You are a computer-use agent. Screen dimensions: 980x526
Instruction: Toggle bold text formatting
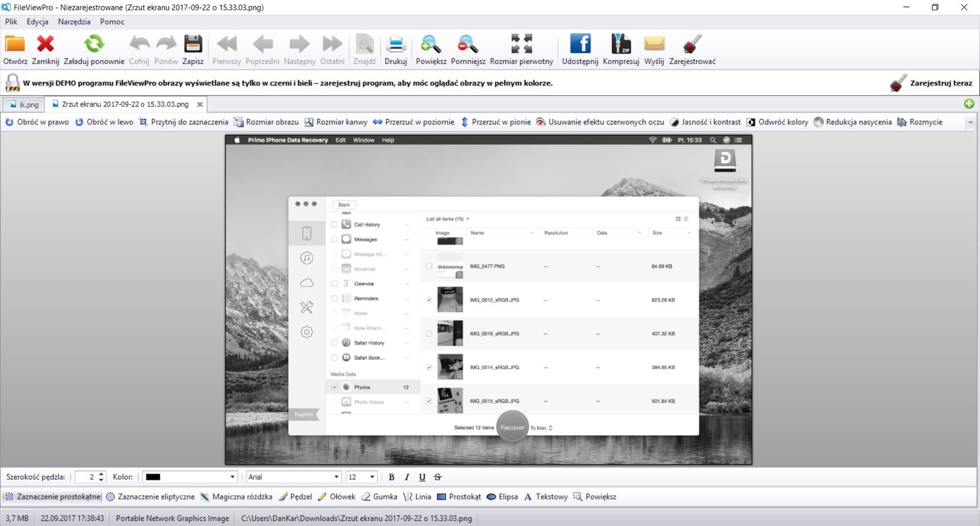[391, 478]
